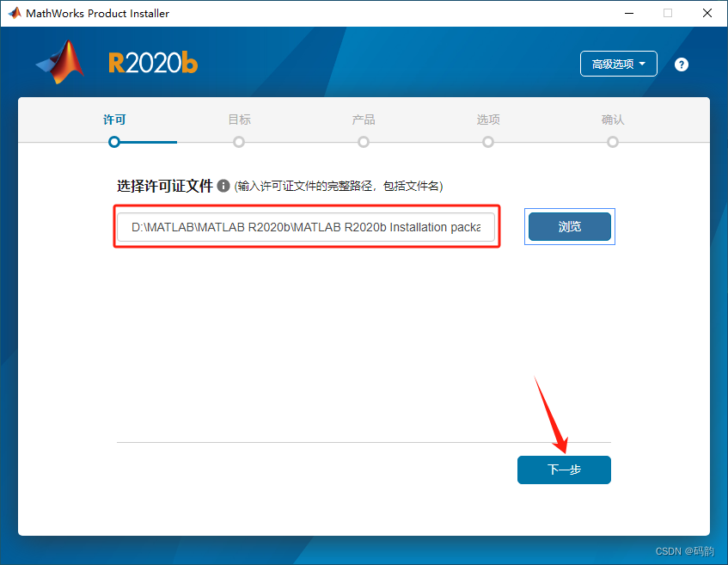Click the R2020b version label graphic

tap(152, 63)
